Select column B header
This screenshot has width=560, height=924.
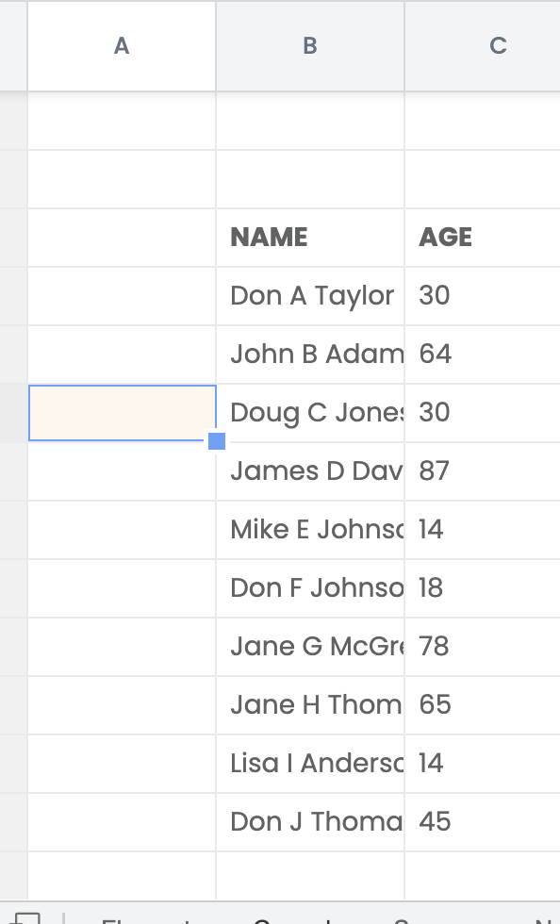[310, 46]
